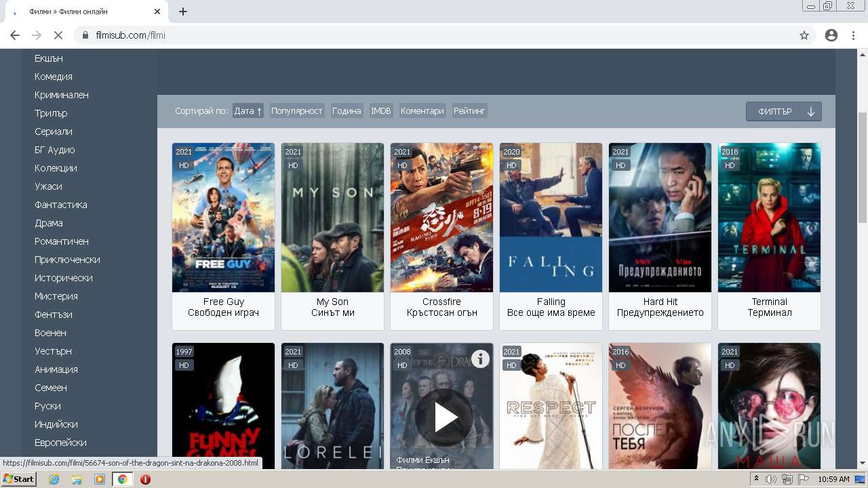Open Funny Games 1997 poster
The image size is (868, 488).
coord(223,406)
